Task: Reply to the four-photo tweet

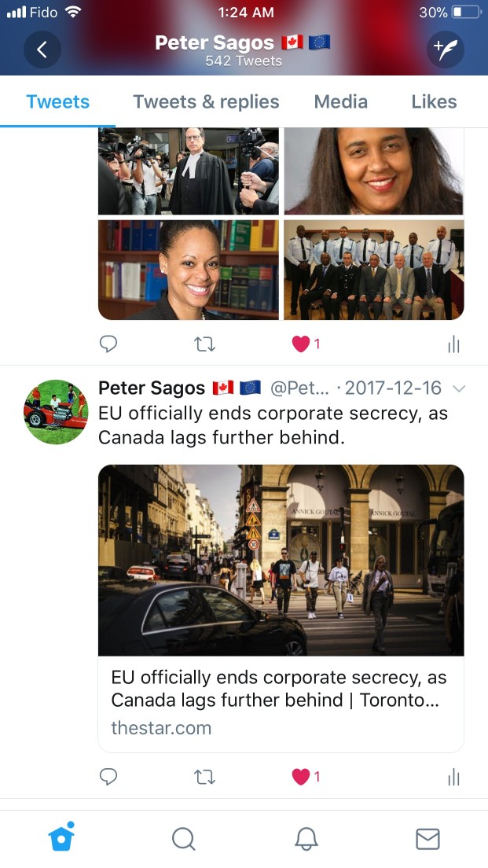Action: tap(108, 344)
